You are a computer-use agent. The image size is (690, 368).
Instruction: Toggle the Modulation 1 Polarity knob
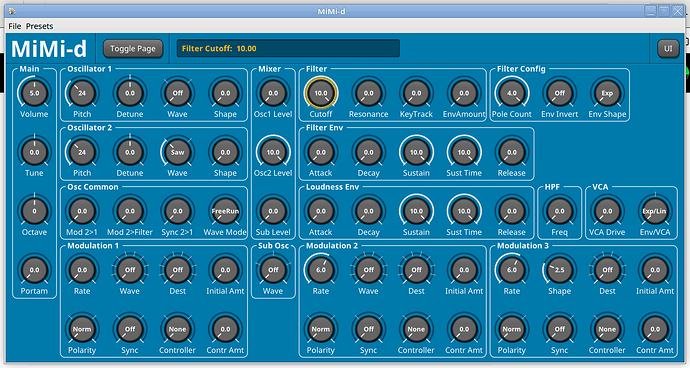pyautogui.click(x=82, y=329)
